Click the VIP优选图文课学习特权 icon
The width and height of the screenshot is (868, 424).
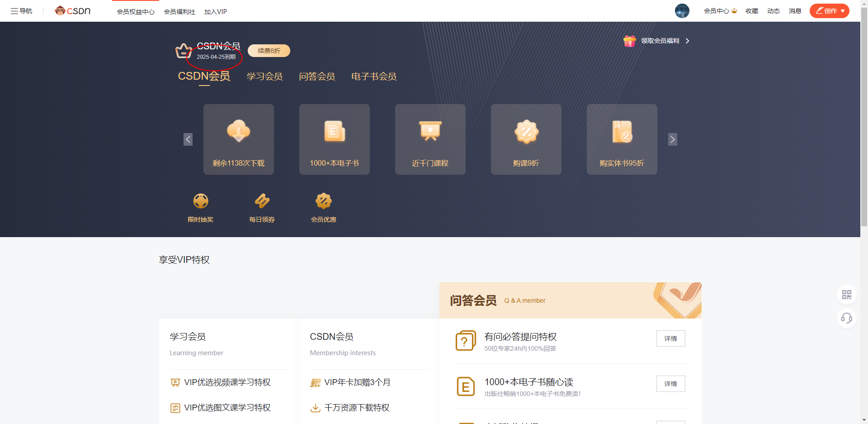[175, 408]
